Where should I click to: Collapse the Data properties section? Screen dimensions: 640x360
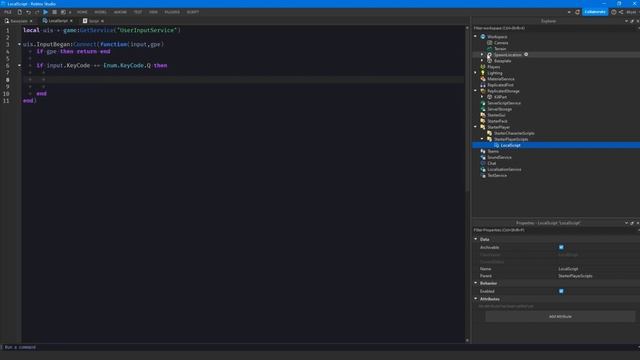[x=476, y=239]
